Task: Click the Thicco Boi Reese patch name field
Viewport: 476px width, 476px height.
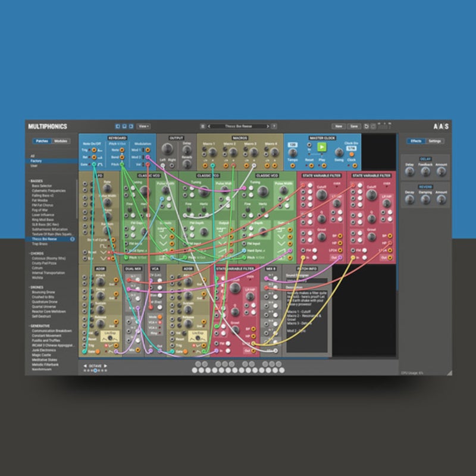Action: tap(239, 126)
